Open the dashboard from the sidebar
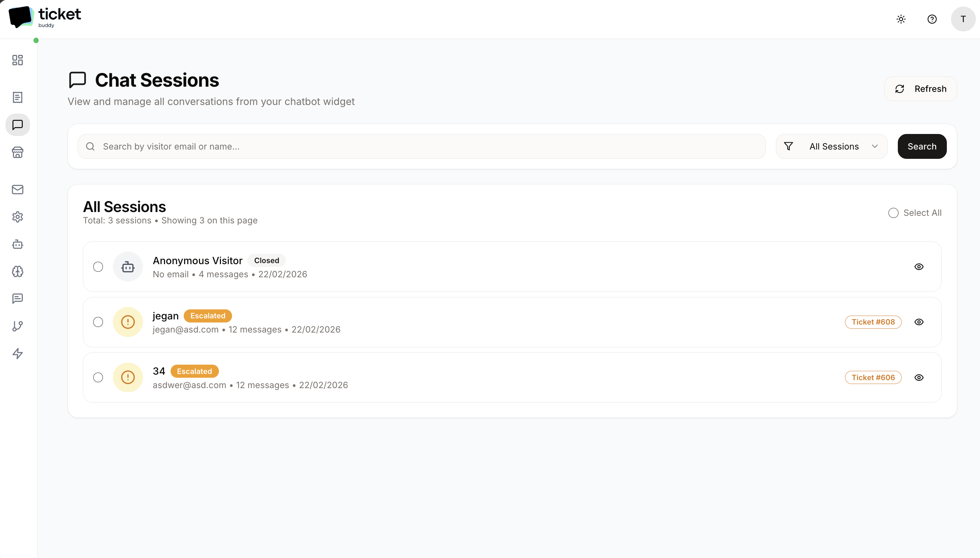 (x=18, y=60)
